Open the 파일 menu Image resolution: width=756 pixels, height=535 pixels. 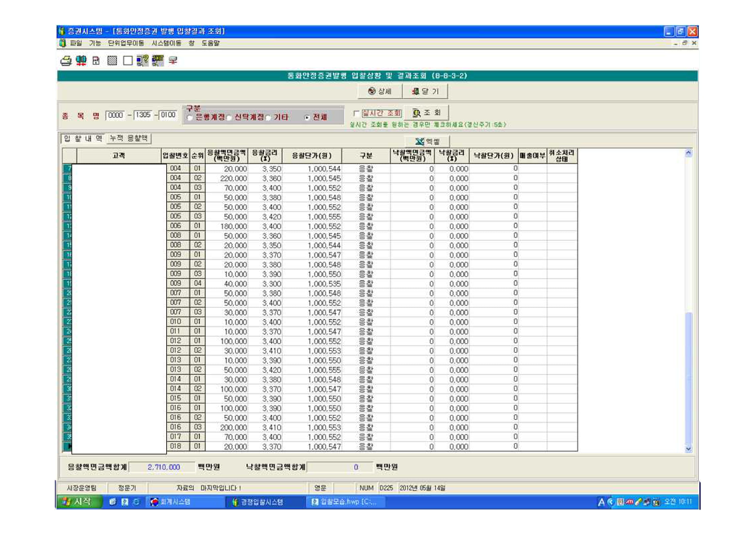pyautogui.click(x=76, y=43)
